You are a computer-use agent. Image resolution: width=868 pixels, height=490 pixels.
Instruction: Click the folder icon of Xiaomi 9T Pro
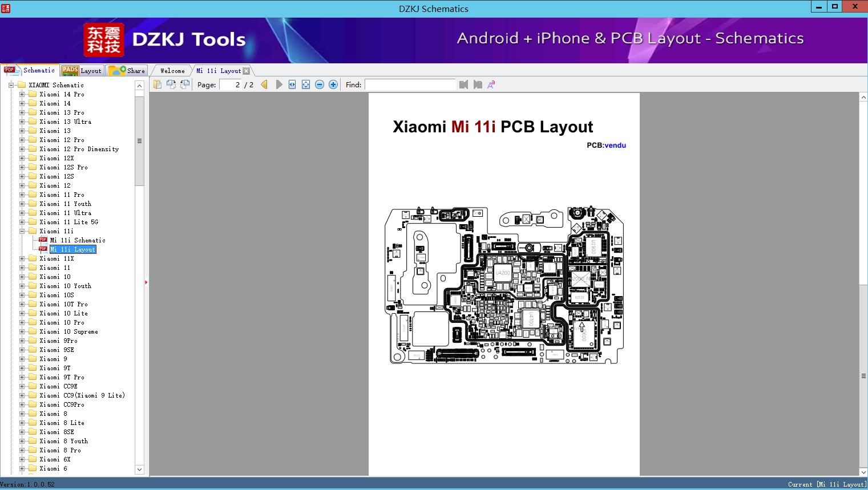tap(33, 377)
